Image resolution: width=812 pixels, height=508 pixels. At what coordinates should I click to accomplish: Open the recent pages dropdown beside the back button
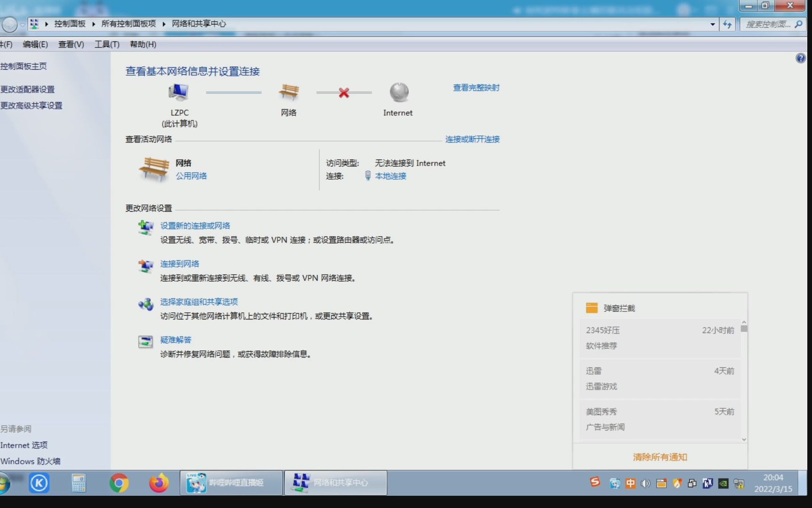pos(22,24)
